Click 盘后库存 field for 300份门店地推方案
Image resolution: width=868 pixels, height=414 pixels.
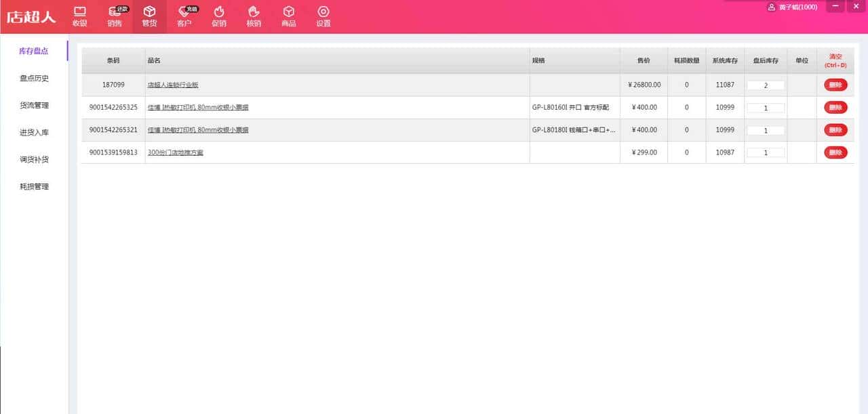coord(766,152)
